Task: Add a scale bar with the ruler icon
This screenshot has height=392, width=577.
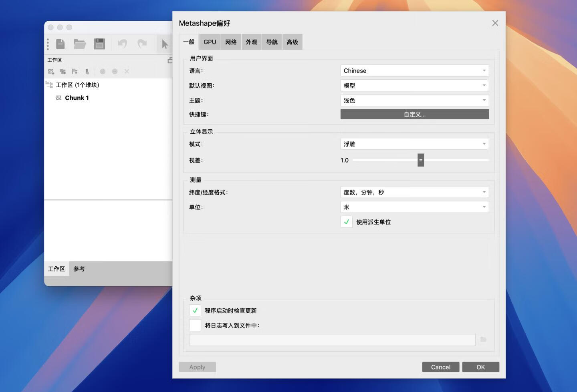Action: tap(87, 71)
